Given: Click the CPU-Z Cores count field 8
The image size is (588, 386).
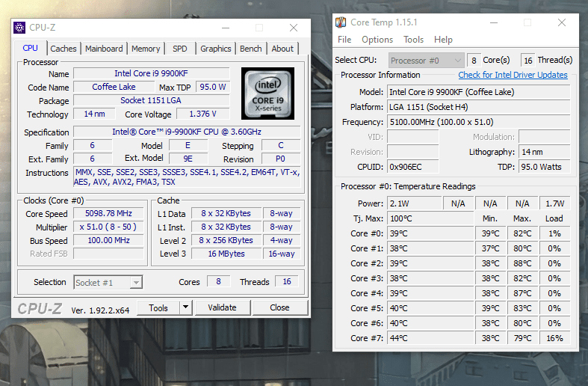Looking at the screenshot, I should coord(218,281).
